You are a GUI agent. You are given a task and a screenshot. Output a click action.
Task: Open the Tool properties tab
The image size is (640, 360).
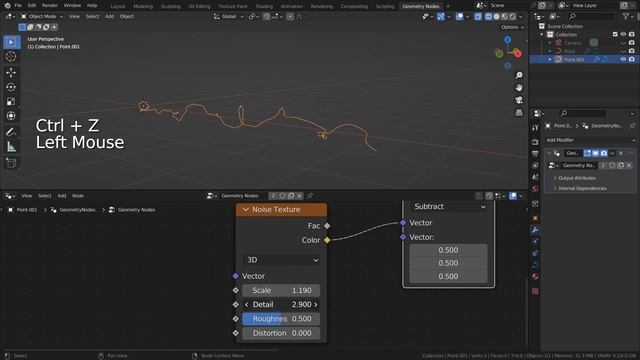click(x=535, y=127)
